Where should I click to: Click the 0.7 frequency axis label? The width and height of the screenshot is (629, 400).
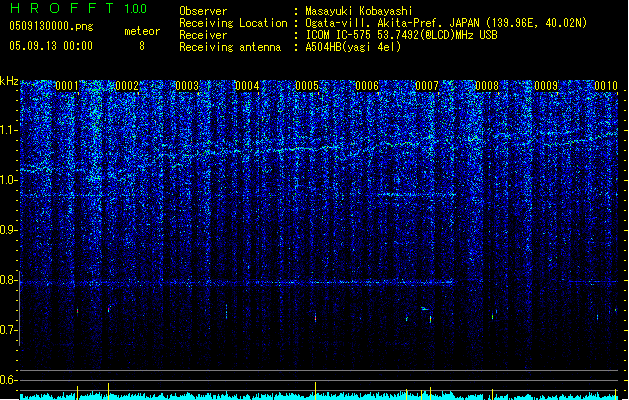tap(8, 330)
